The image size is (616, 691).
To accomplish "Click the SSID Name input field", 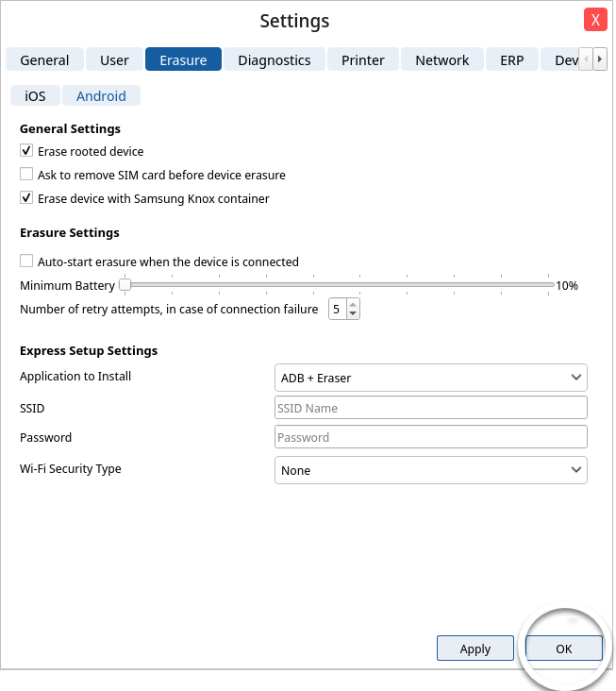I will tap(430, 408).
